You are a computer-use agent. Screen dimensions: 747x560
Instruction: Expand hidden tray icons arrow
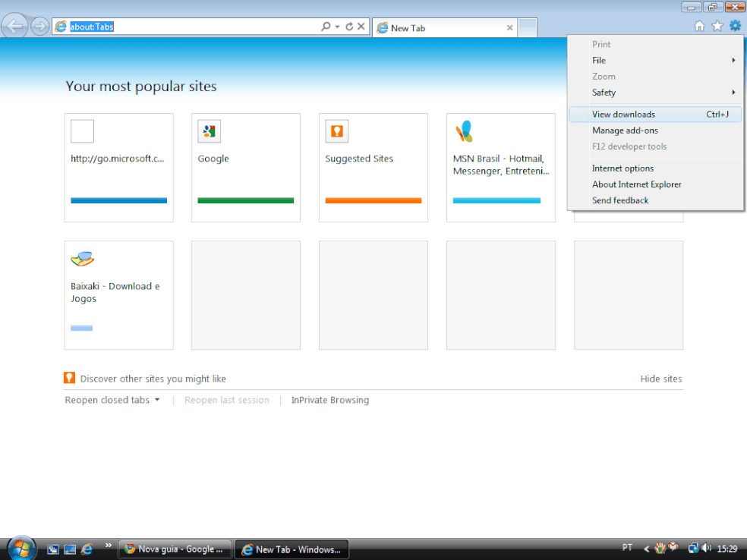(x=647, y=549)
